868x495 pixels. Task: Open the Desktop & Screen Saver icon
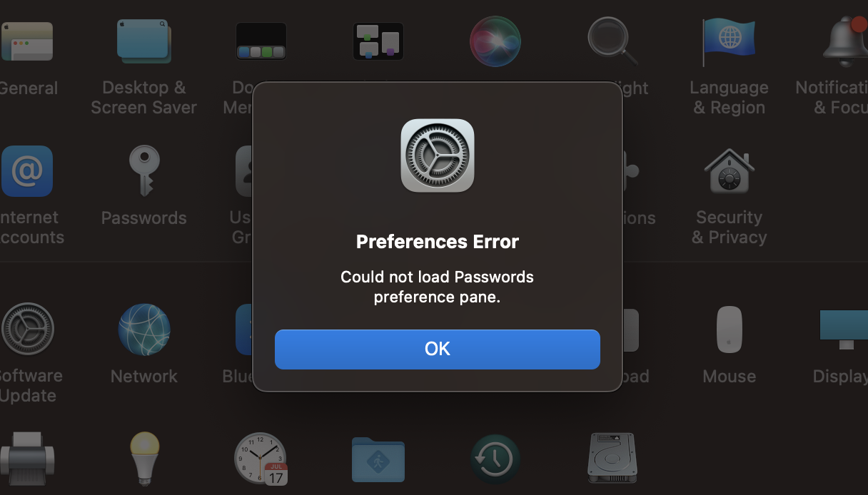tap(143, 41)
